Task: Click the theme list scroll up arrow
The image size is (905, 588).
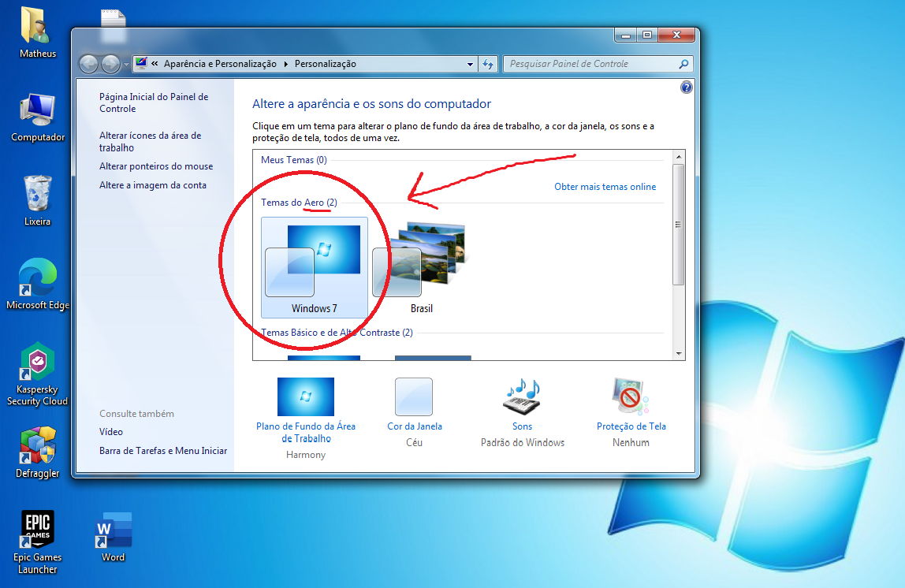Action: point(679,157)
